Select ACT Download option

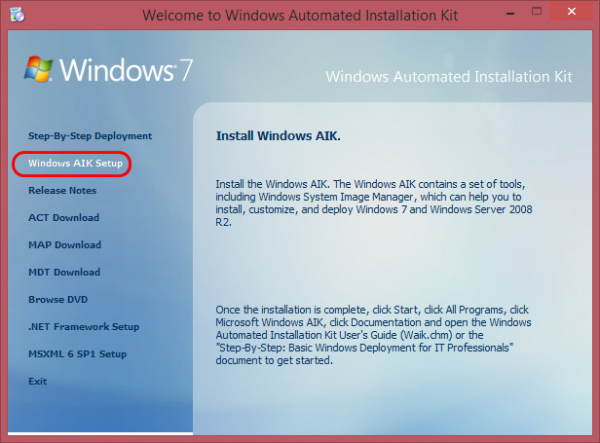coord(64,218)
